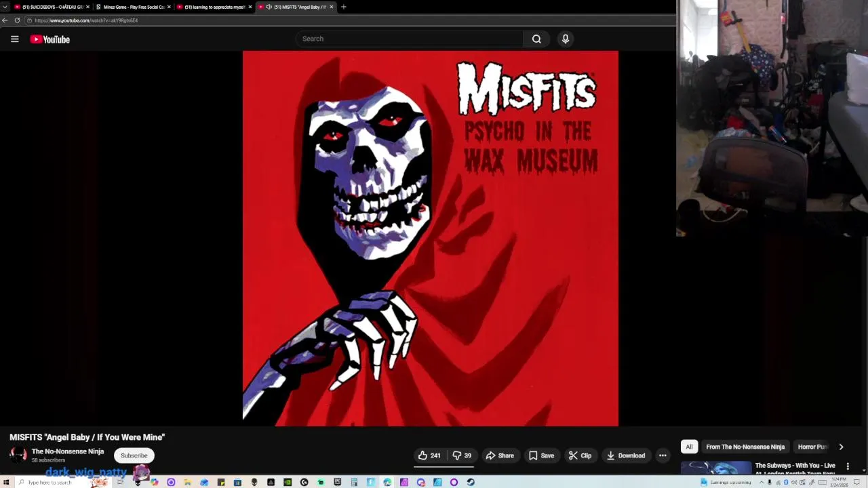This screenshot has width=868, height=488.
Task: Download the video
Action: tap(625, 455)
